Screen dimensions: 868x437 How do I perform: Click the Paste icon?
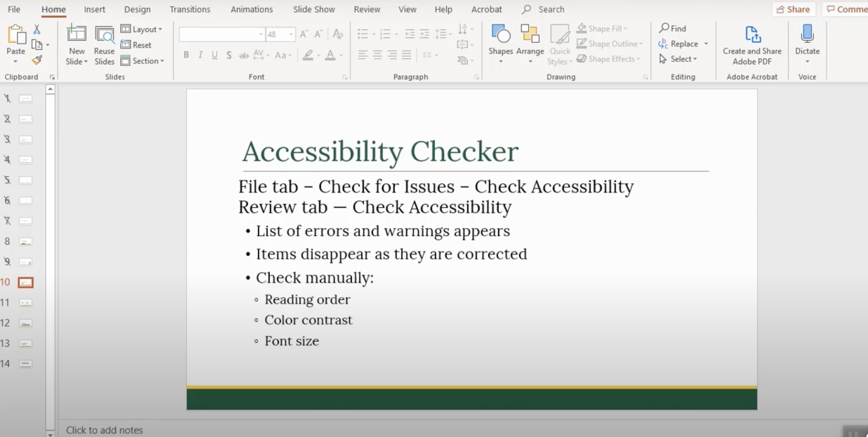16,35
